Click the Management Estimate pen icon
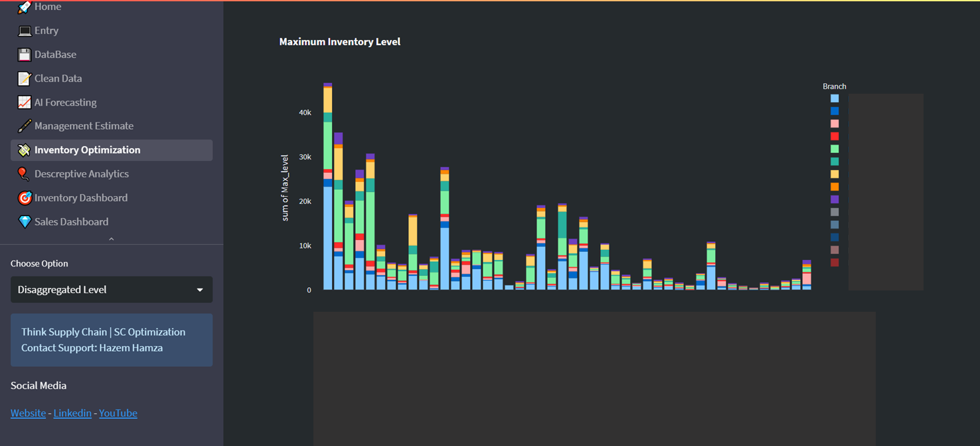Screen dimensions: 980x446 tap(24, 126)
